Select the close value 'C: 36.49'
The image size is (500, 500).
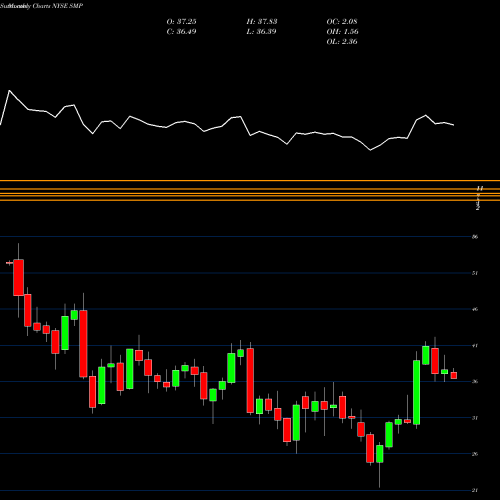(x=181, y=32)
